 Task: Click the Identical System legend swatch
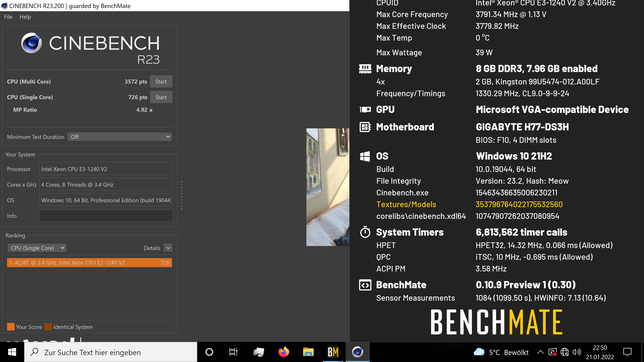pyautogui.click(x=48, y=327)
